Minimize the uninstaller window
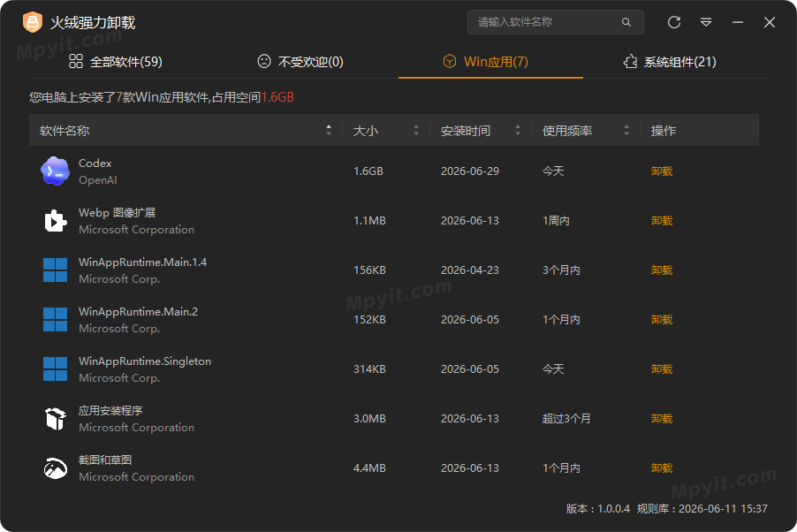The width and height of the screenshot is (797, 532). (x=738, y=22)
